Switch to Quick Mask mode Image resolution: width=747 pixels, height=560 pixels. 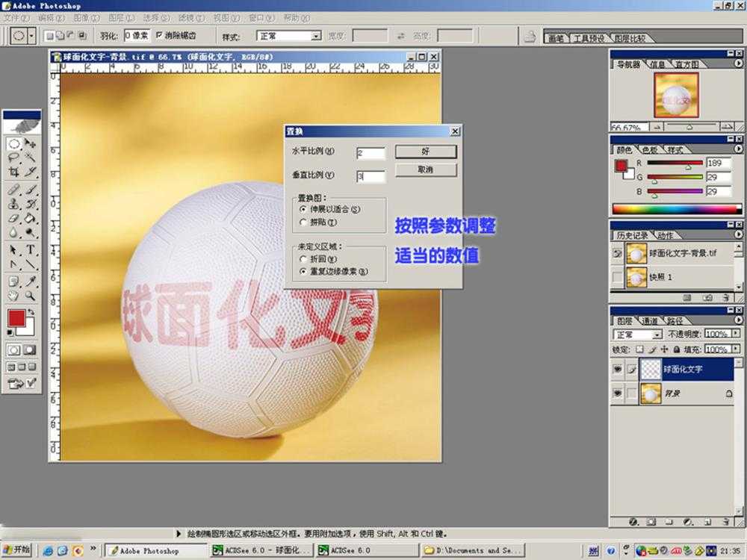click(x=30, y=350)
